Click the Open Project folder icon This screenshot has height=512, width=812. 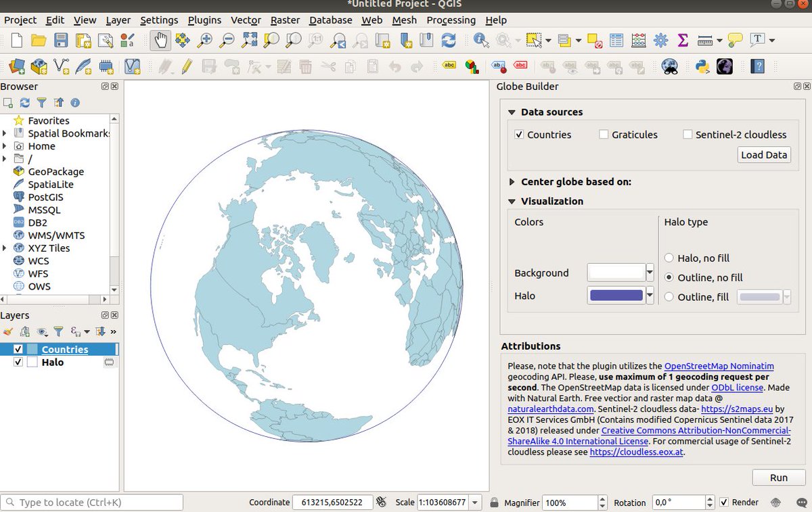(39, 41)
